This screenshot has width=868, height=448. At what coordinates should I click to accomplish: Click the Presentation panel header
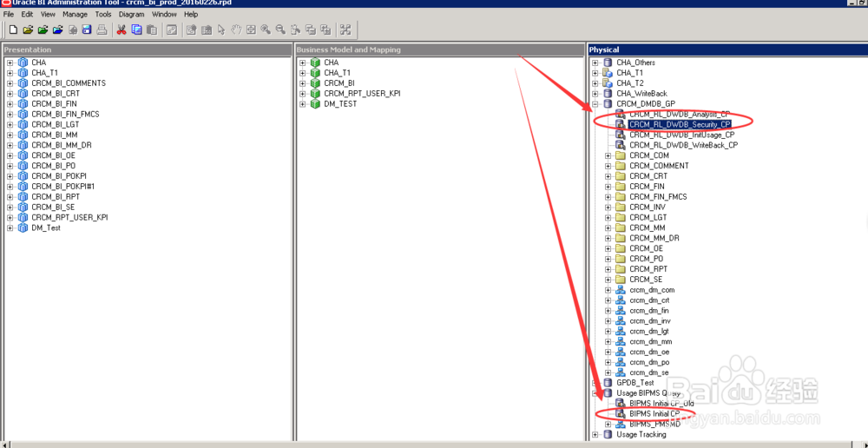(147, 49)
